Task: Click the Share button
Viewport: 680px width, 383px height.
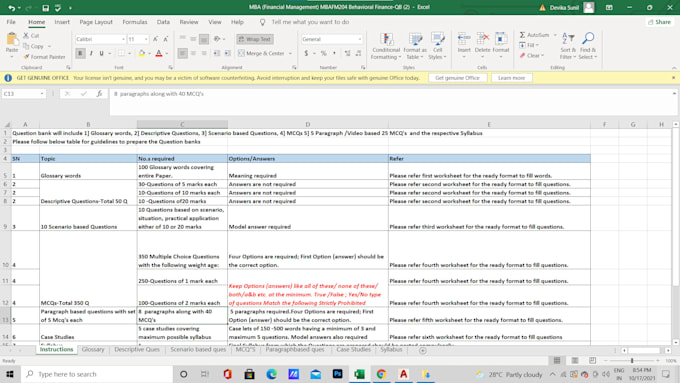Action: coord(659,22)
